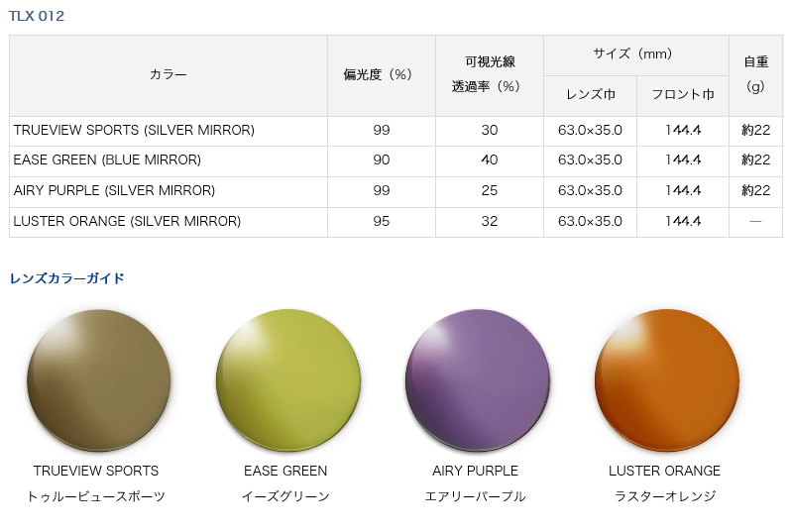Click the カラー column header
Screen dimensions: 791x532
coord(169,75)
